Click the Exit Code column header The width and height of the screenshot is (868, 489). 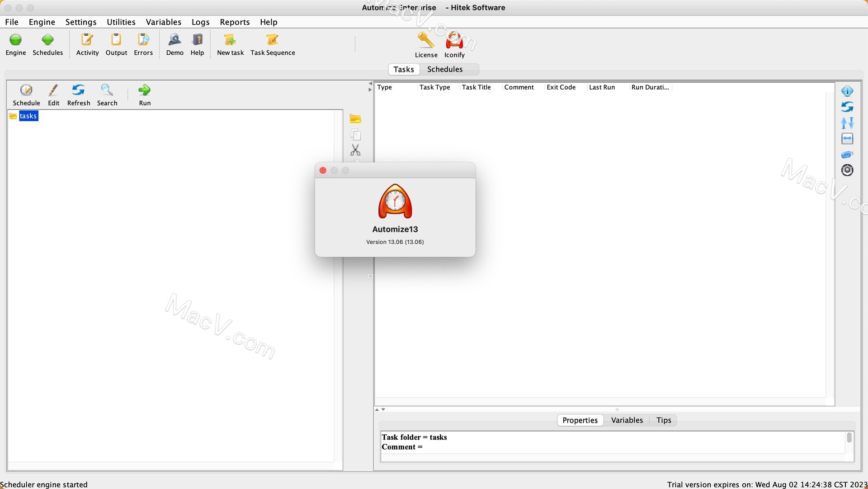tap(566, 87)
